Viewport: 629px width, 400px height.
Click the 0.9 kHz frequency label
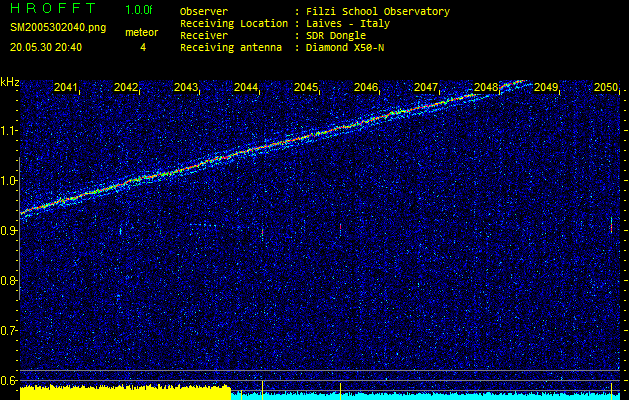click(8, 230)
